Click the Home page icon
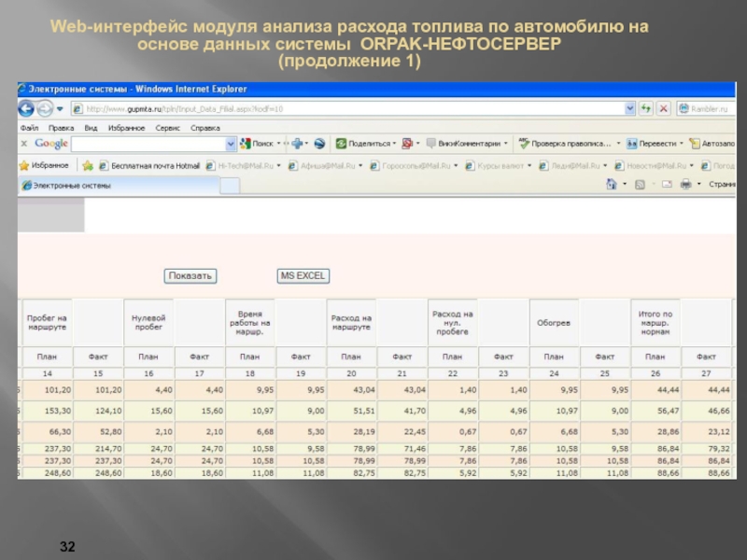Screen dimensions: 747x560 [612, 185]
